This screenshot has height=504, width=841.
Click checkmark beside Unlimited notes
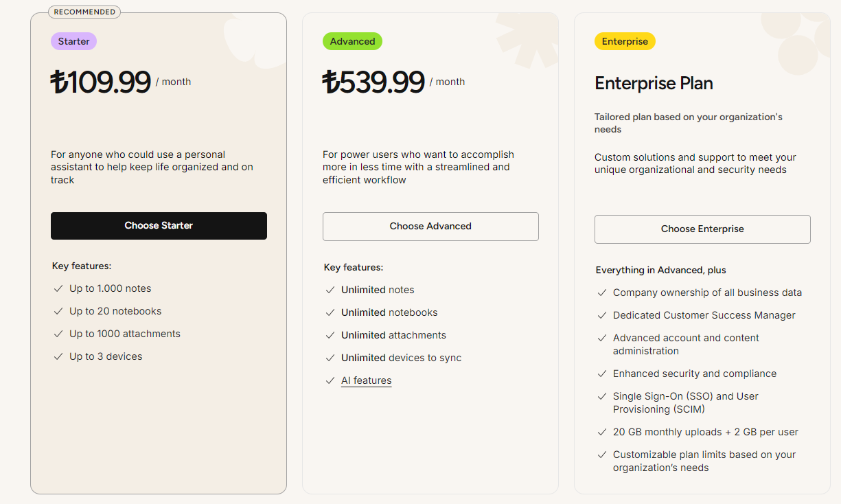330,290
